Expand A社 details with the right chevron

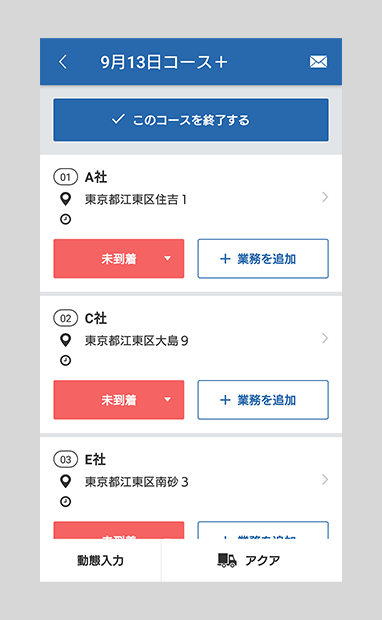[325, 197]
